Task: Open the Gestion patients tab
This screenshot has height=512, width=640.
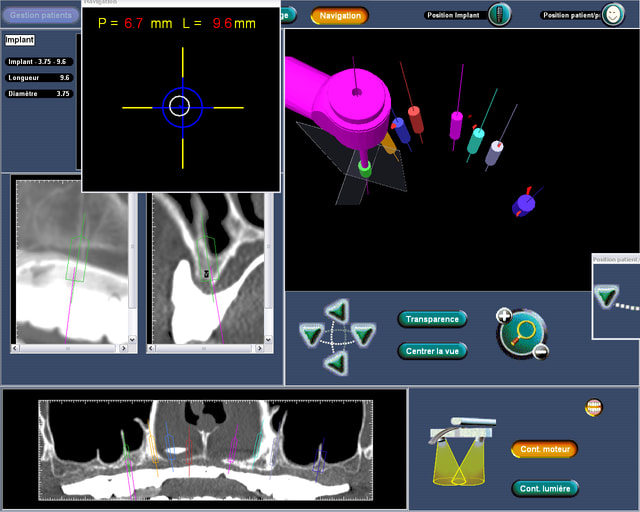Action: point(39,16)
